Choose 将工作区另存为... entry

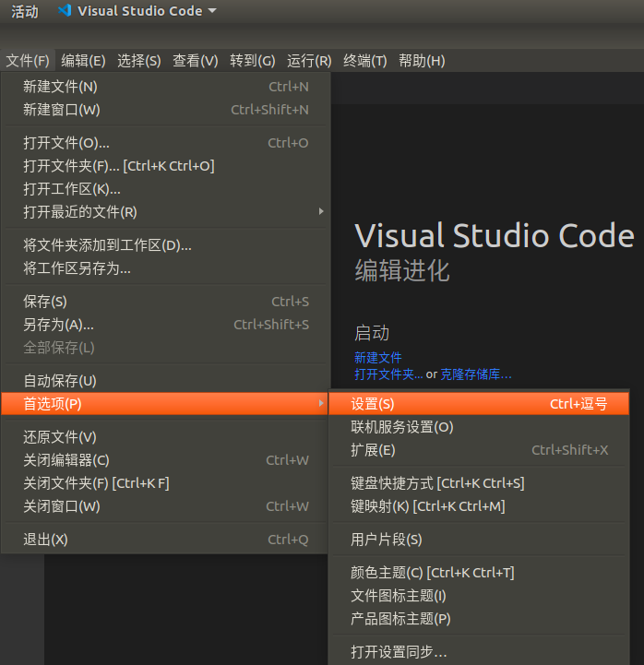pyautogui.click(x=166, y=268)
